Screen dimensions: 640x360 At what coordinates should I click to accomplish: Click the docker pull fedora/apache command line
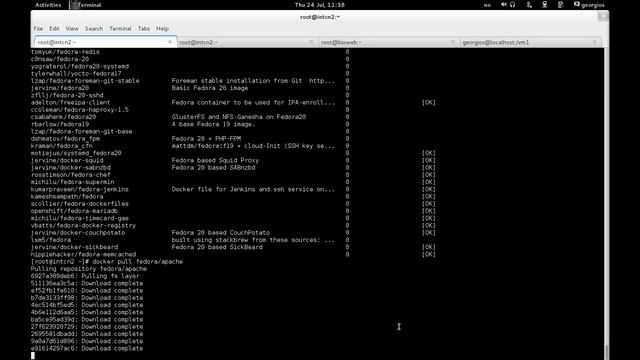pos(107,262)
